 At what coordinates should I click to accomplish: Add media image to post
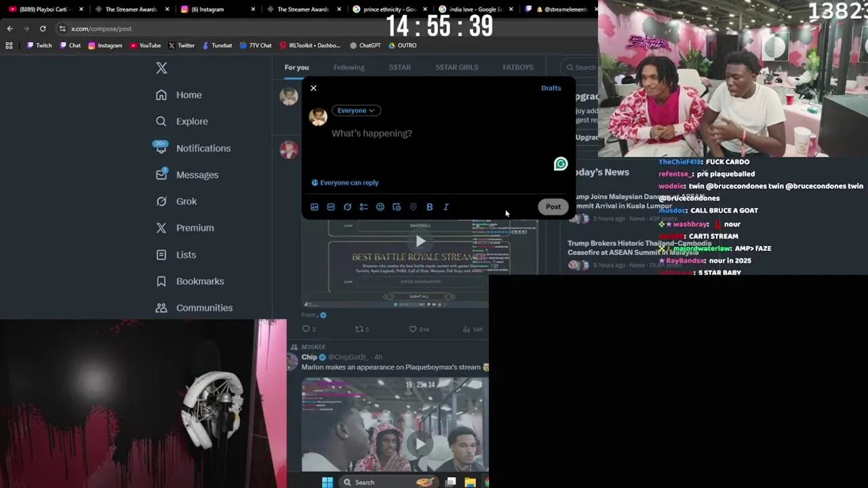tap(314, 207)
